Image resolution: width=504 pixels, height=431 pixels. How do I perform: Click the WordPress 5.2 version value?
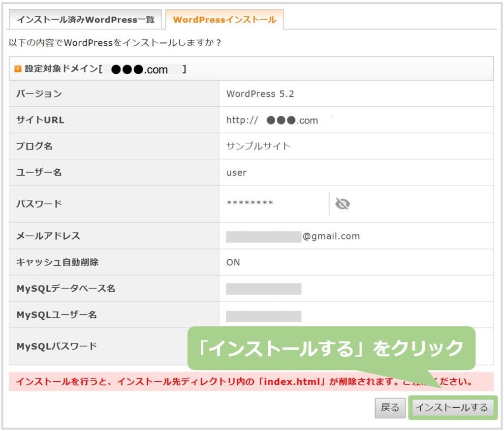pos(260,94)
